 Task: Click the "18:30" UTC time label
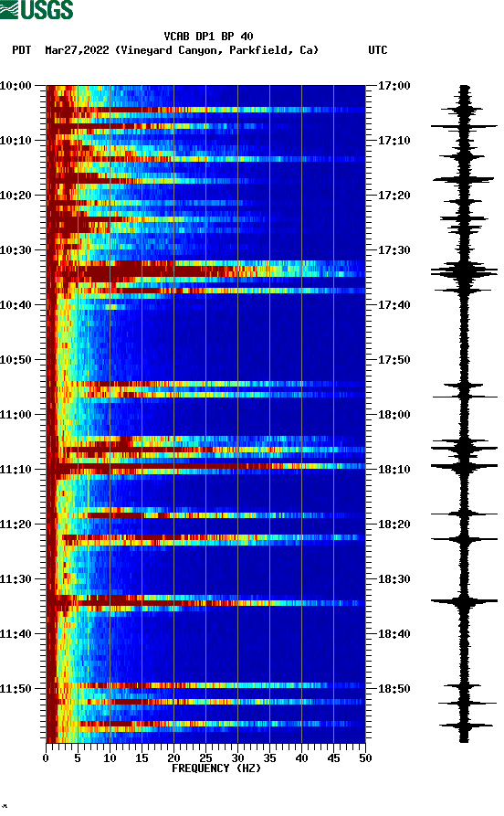coord(394,578)
